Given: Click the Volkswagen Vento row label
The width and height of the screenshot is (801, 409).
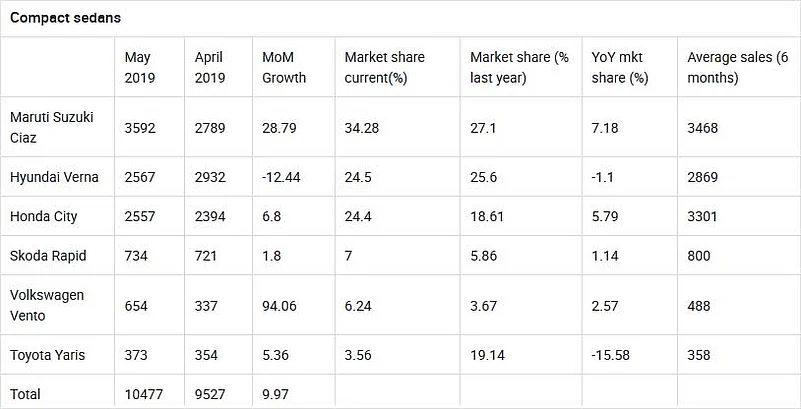Looking at the screenshot, I should coord(46,304).
